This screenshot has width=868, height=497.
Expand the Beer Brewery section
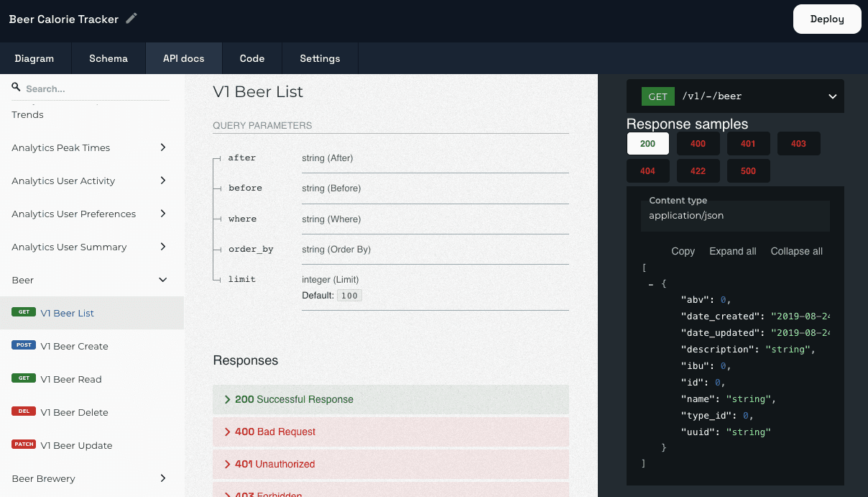163,478
